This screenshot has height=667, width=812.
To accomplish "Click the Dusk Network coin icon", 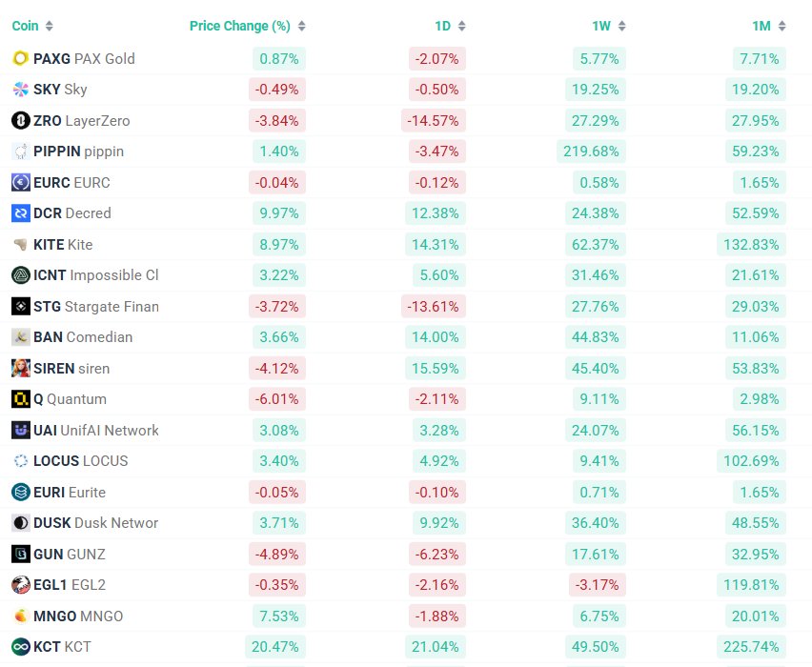I will (x=20, y=523).
